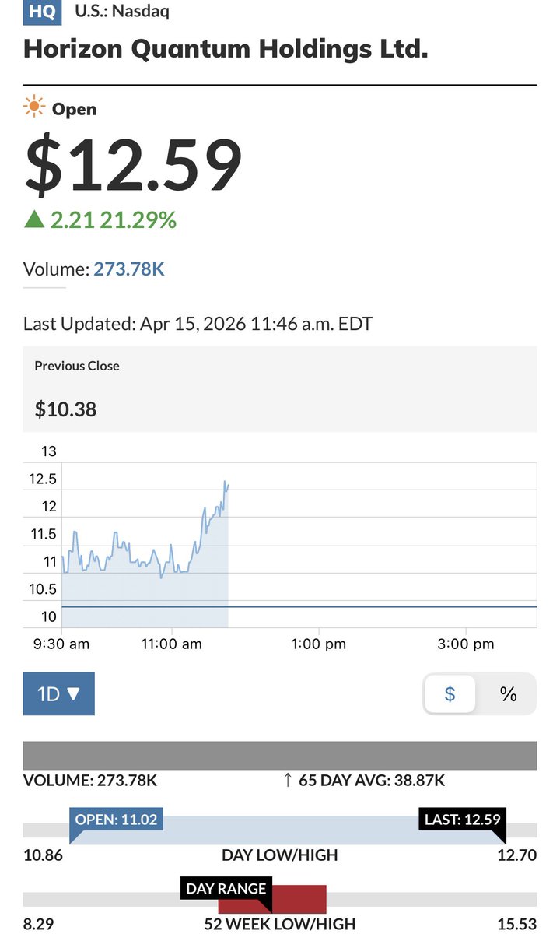Click the chart's latest price peak

pyautogui.click(x=225, y=483)
